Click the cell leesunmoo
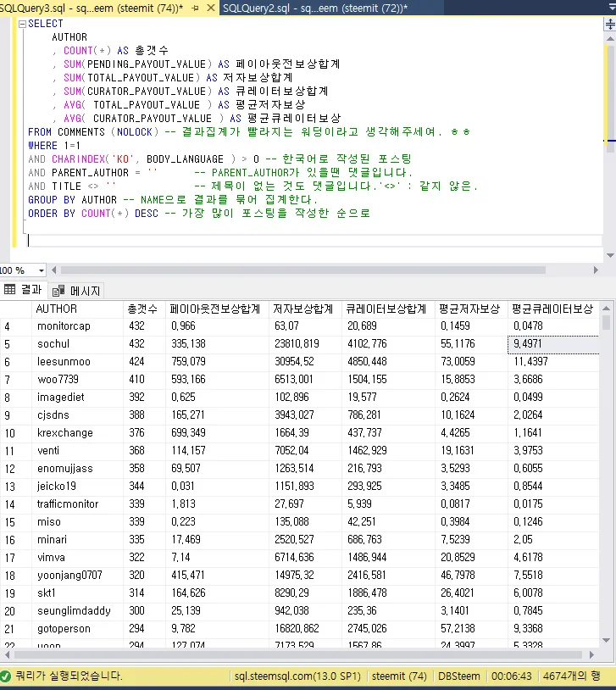Image resolution: width=616 pixels, height=690 pixels. tap(77, 362)
